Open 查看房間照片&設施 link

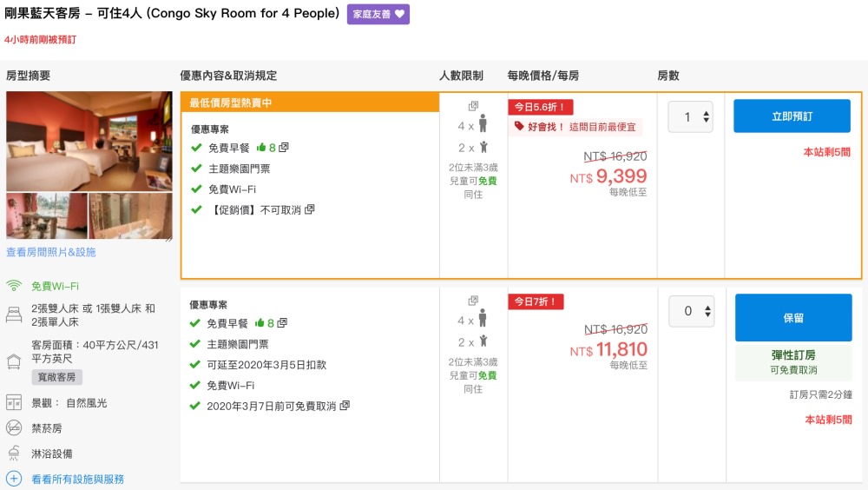tap(51, 252)
